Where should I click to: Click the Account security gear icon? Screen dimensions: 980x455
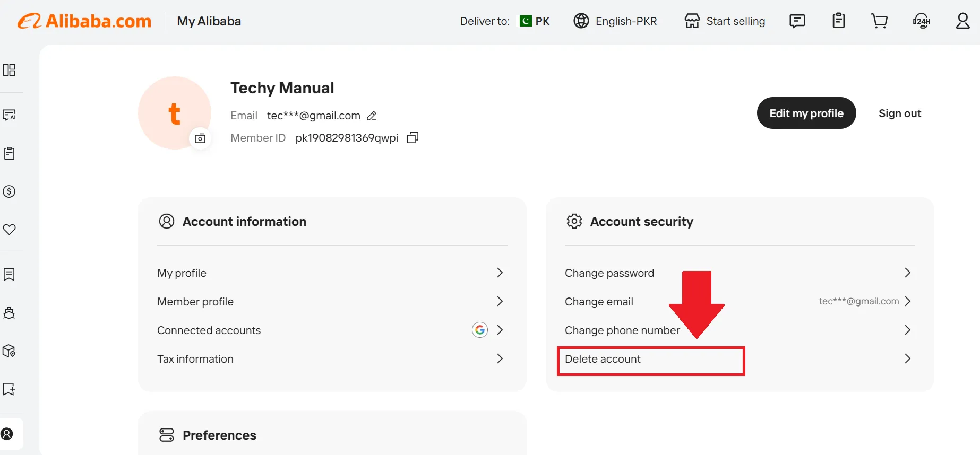pyautogui.click(x=574, y=221)
